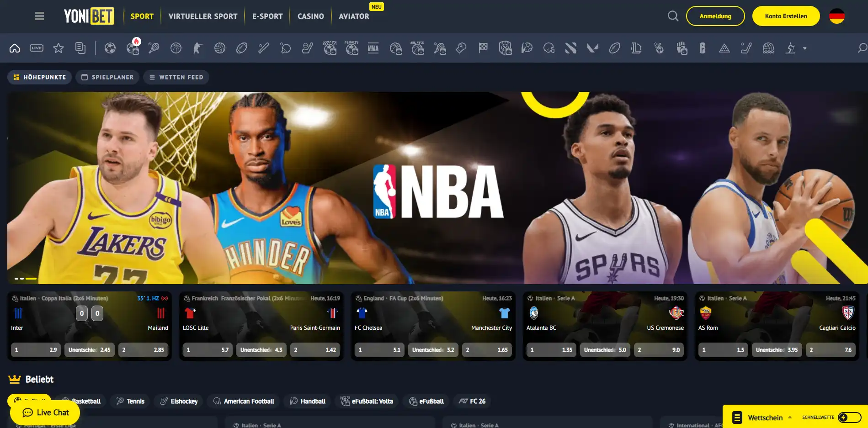
Task: Open the League of Legends icon
Action: 636,48
